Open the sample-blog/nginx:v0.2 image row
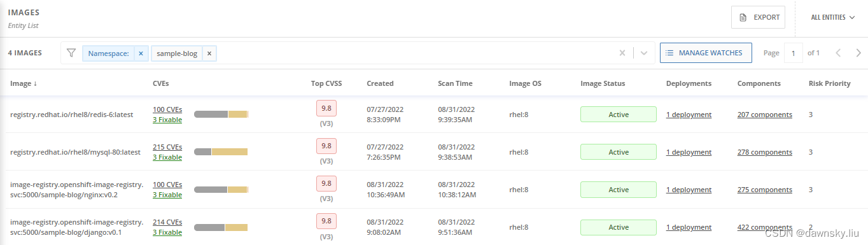The width and height of the screenshot is (868, 245). pyautogui.click(x=434, y=190)
